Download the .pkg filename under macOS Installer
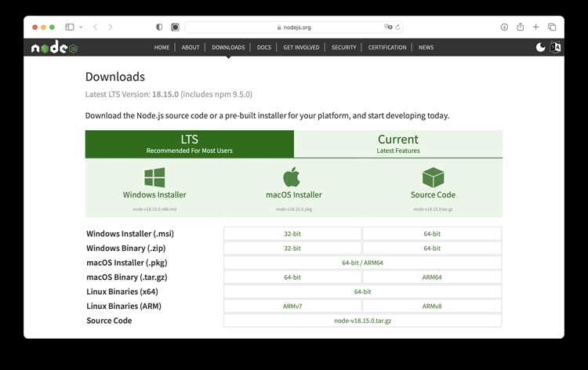The height and width of the screenshot is (370, 588). (x=294, y=209)
